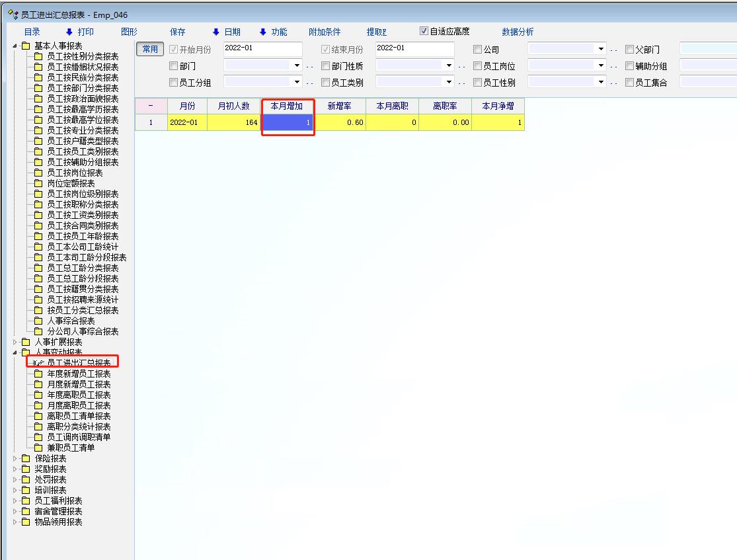Click the blue arrow icon beside 功能
The image size is (737, 560).
[x=262, y=32]
